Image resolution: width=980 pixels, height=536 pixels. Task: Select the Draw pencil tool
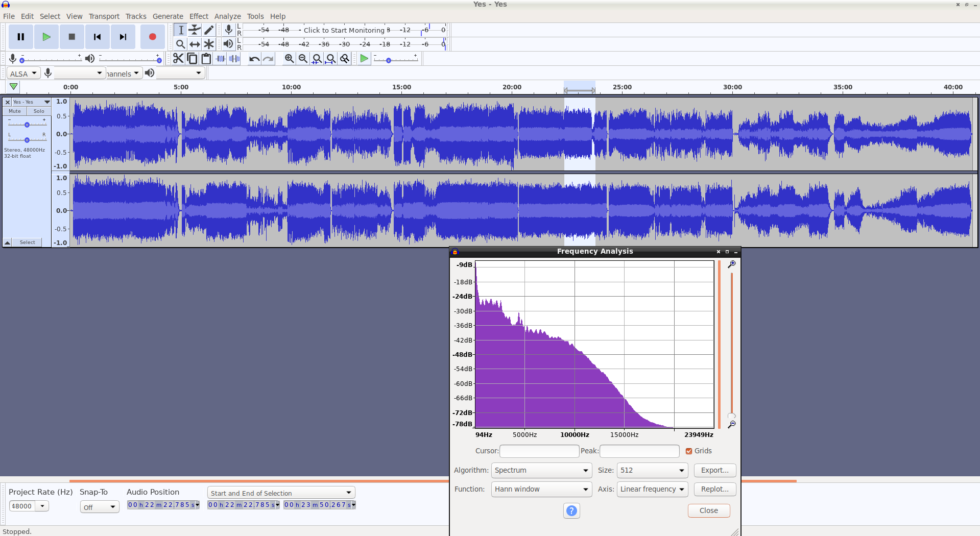pos(209,30)
